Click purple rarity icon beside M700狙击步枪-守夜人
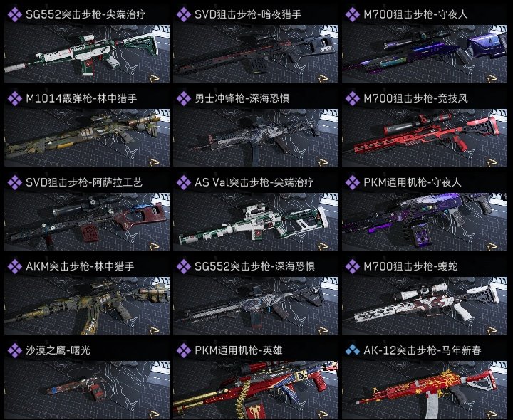The height and width of the screenshot is (420, 513). tap(353, 15)
